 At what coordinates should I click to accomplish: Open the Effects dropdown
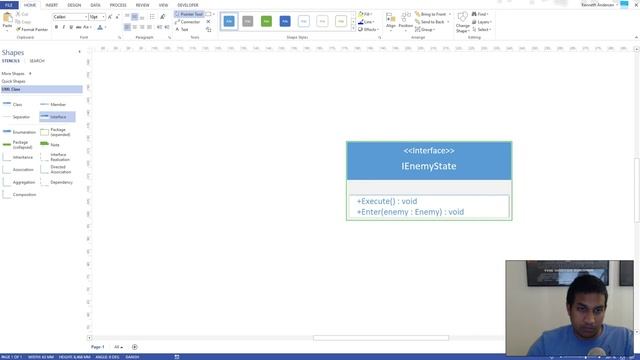368,29
